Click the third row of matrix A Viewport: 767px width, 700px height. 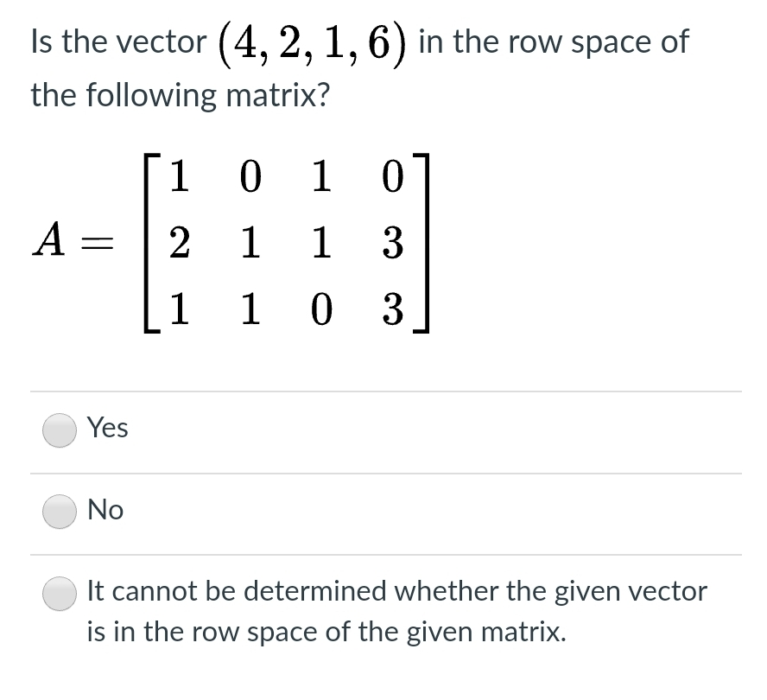[285, 310]
